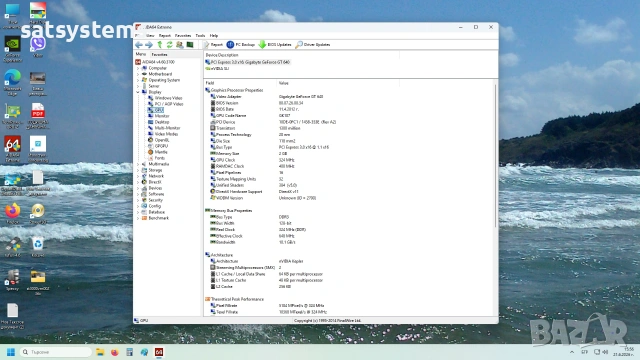Screen dimensions: 640x360
Task: Select the Desktop tree item
Action: pyautogui.click(x=158, y=122)
